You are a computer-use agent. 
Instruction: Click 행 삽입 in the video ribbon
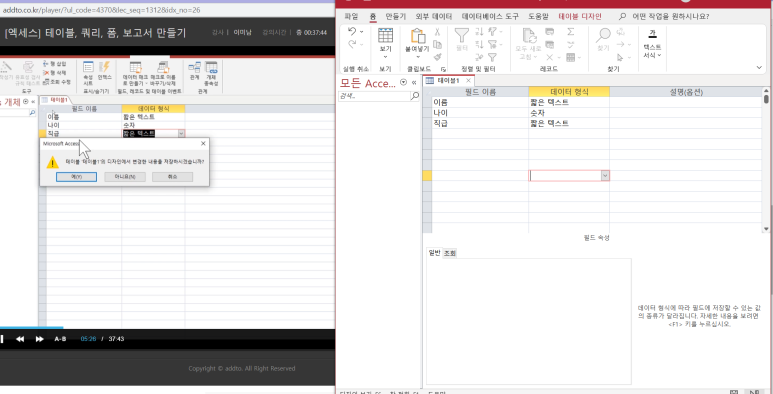pos(55,64)
